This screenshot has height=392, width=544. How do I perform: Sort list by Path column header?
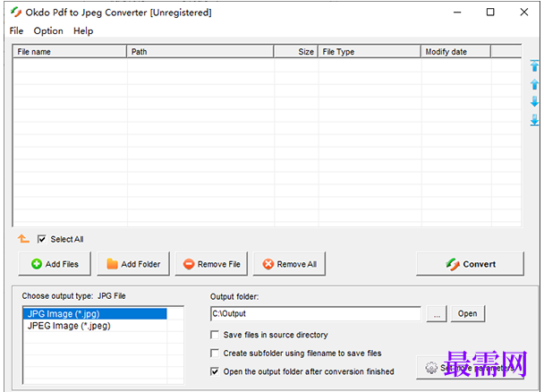(200, 52)
